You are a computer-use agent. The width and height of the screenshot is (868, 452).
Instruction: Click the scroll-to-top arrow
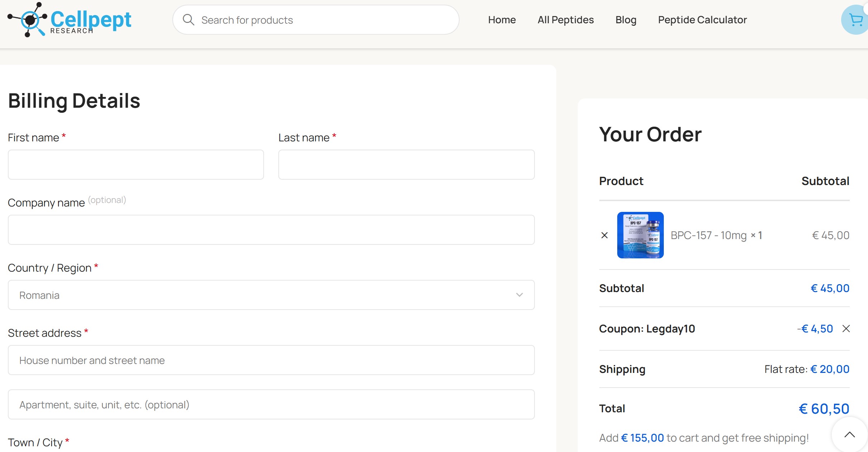(x=849, y=434)
